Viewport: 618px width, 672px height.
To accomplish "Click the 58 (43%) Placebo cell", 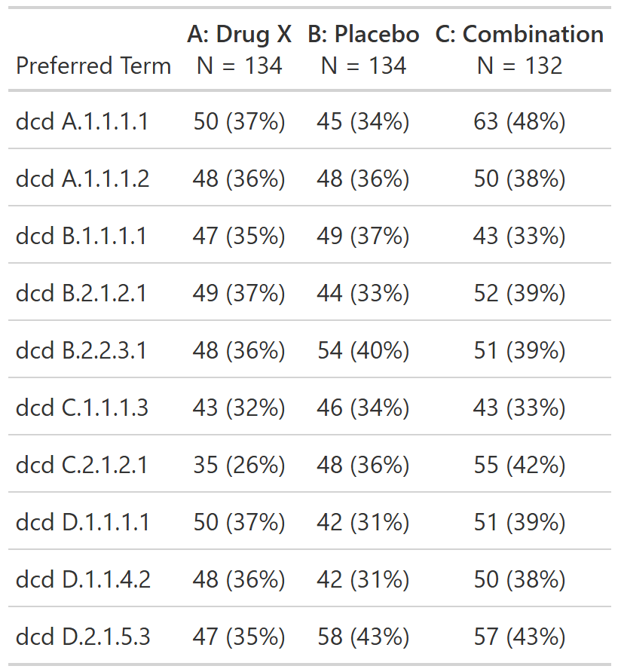I will pyautogui.click(x=363, y=637).
